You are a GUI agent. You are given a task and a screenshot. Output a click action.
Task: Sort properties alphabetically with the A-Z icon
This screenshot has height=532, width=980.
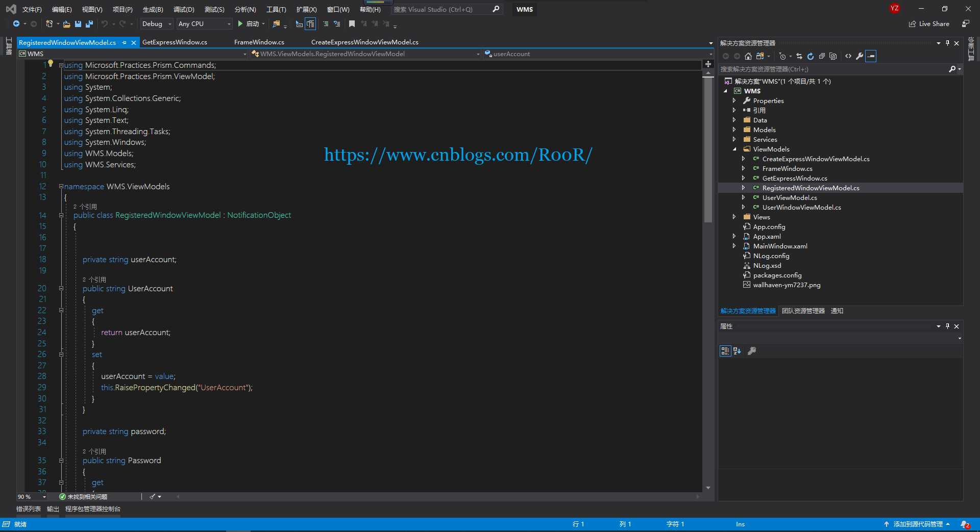click(737, 351)
